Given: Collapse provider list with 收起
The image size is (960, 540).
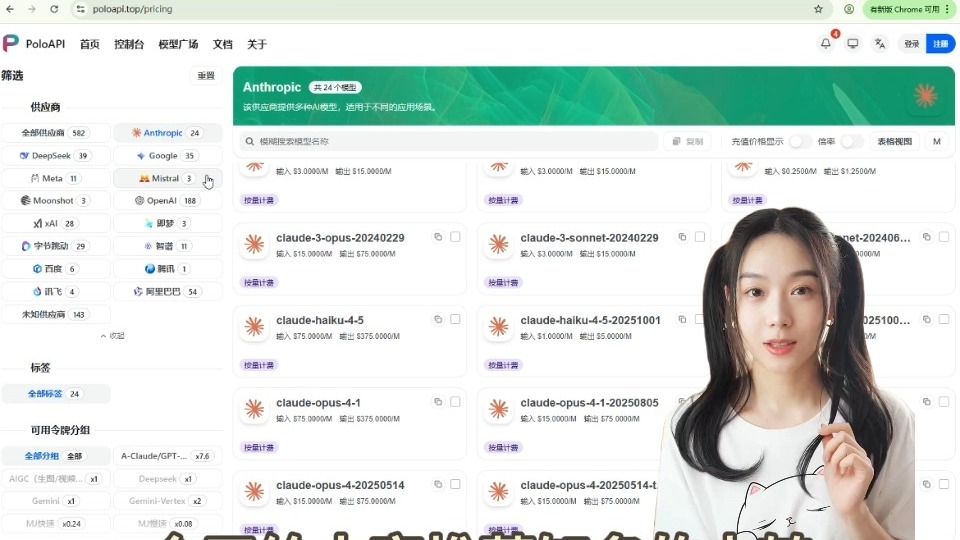Looking at the screenshot, I should click(112, 336).
